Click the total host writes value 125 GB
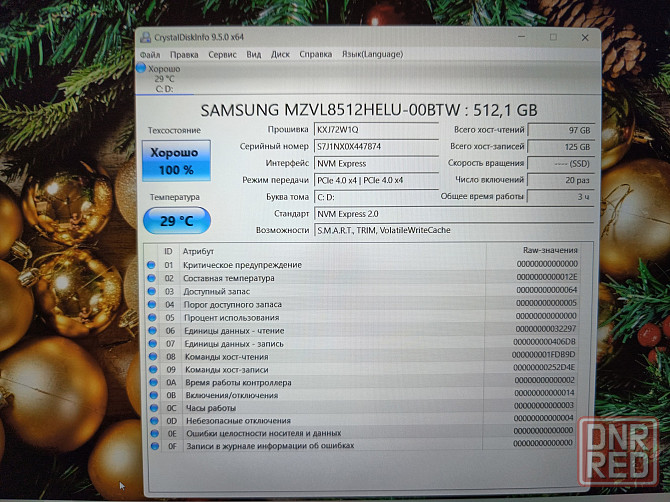Viewport: 670px width, 502px height. coord(561,147)
